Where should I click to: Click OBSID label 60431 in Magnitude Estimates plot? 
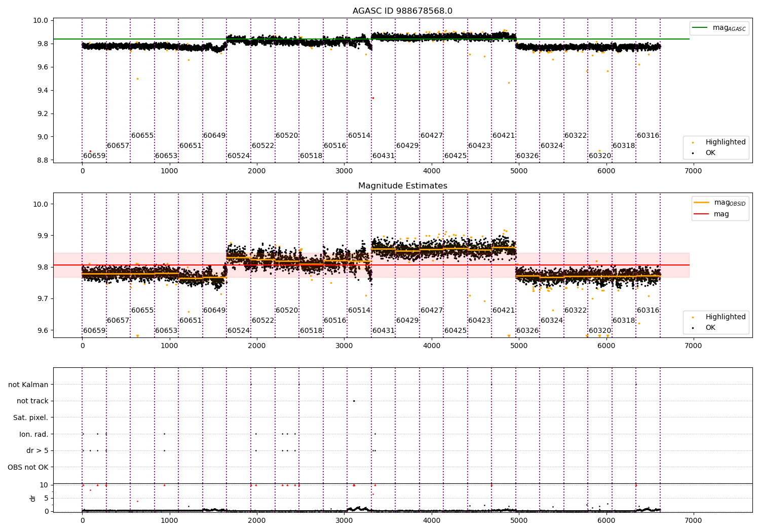[384, 331]
